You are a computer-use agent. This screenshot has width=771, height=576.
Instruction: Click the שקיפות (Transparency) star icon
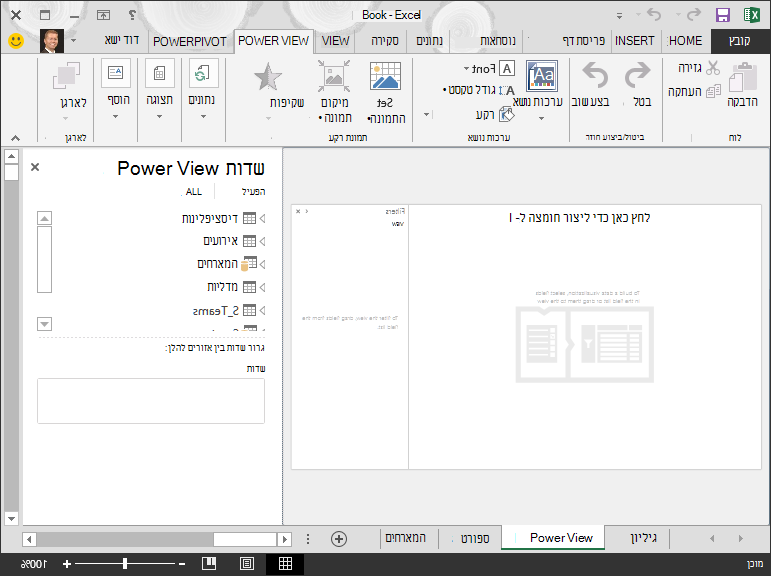[x=268, y=76]
